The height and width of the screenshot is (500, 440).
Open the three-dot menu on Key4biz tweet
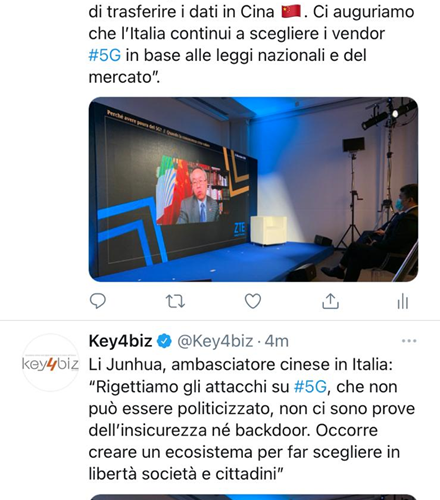pos(409,341)
